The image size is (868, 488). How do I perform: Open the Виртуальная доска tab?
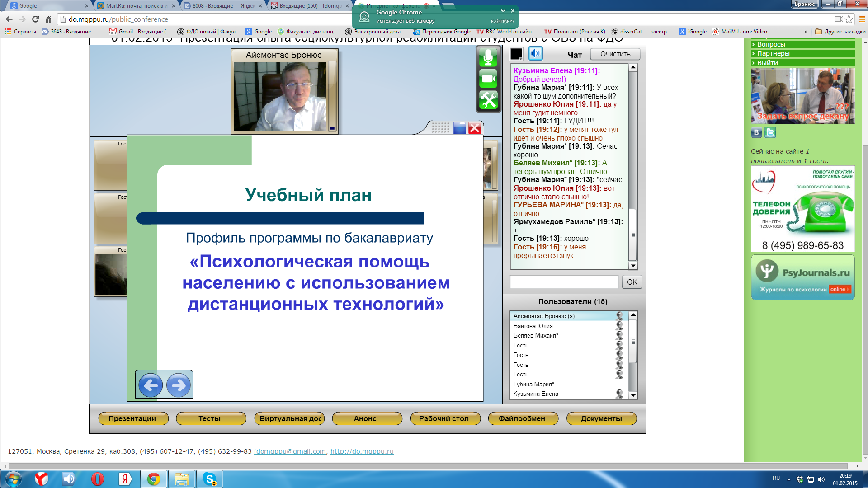tap(290, 418)
